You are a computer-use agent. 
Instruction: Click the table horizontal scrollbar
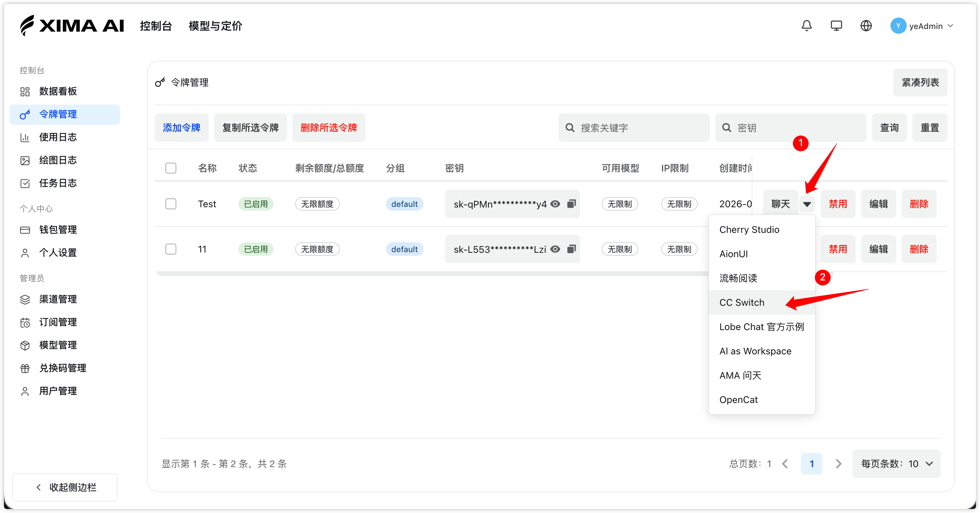pos(432,274)
